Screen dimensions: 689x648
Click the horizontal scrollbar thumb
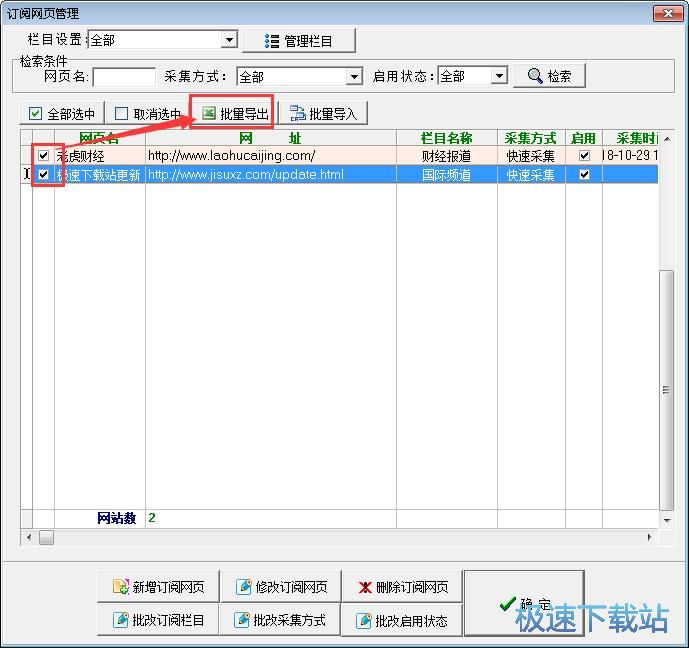(x=46, y=537)
